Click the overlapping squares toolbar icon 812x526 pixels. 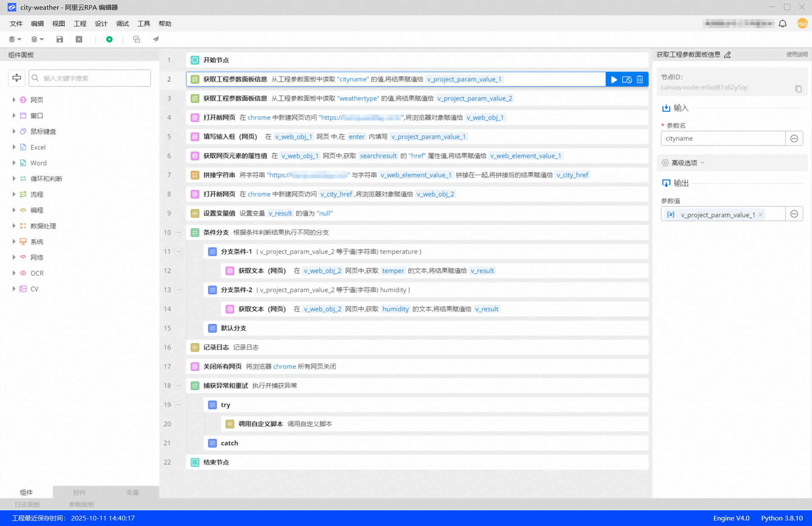tap(137, 39)
